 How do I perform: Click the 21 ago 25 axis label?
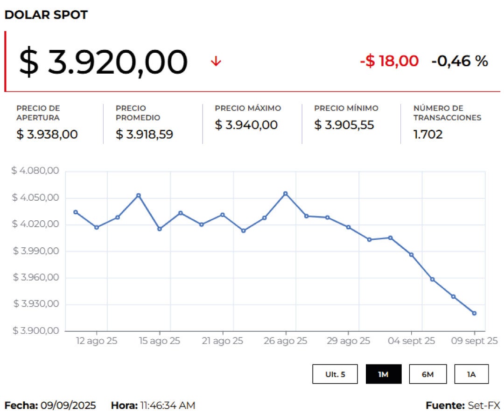pos(223,341)
